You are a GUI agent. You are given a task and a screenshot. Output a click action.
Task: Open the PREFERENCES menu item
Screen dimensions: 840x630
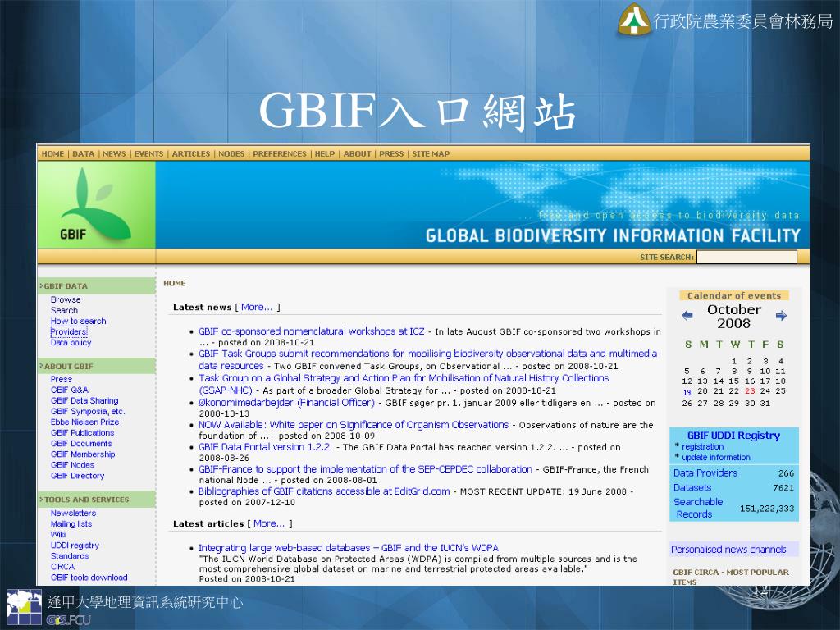click(x=280, y=153)
